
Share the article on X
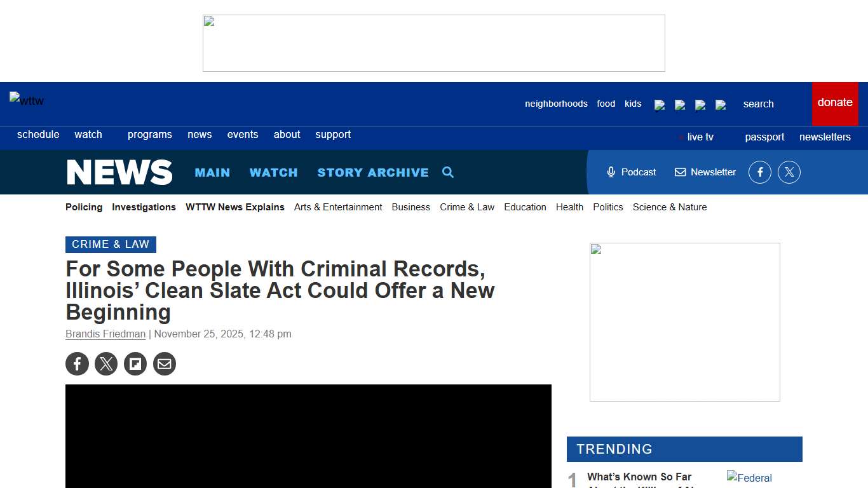pos(106,363)
